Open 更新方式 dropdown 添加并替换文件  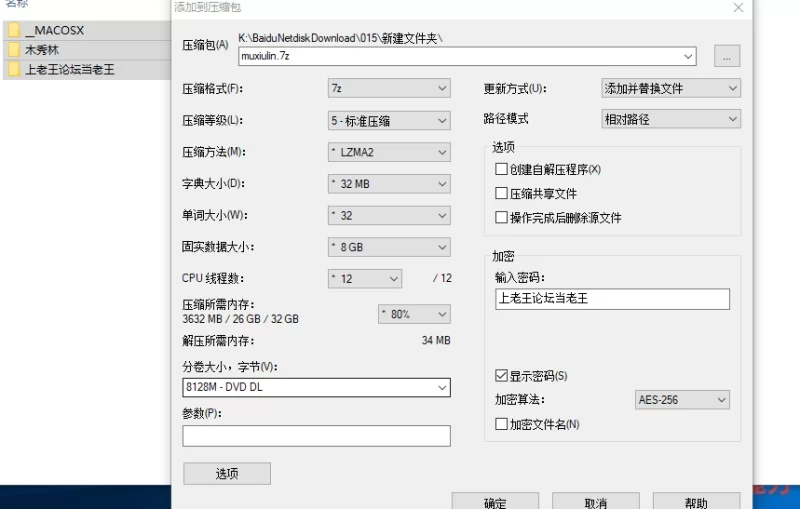(x=671, y=88)
